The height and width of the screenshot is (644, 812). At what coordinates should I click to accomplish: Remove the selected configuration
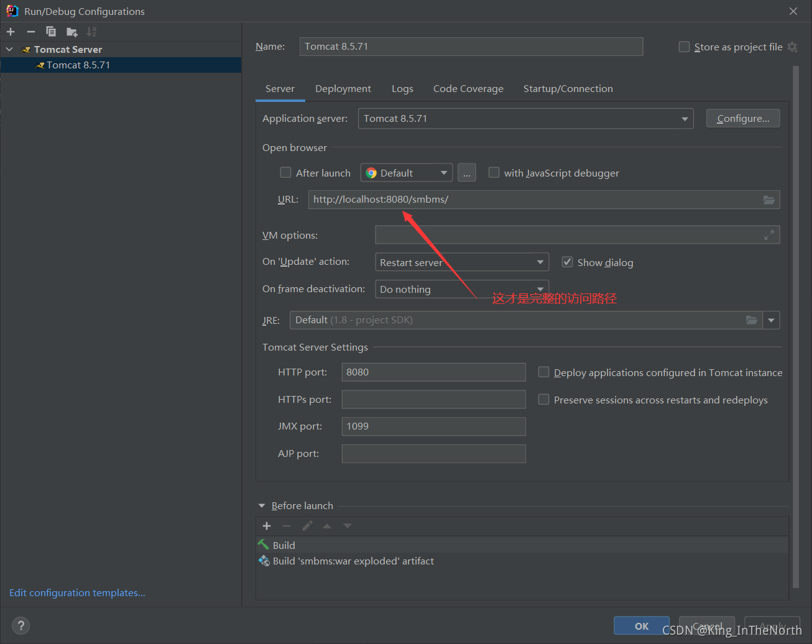pyautogui.click(x=31, y=32)
